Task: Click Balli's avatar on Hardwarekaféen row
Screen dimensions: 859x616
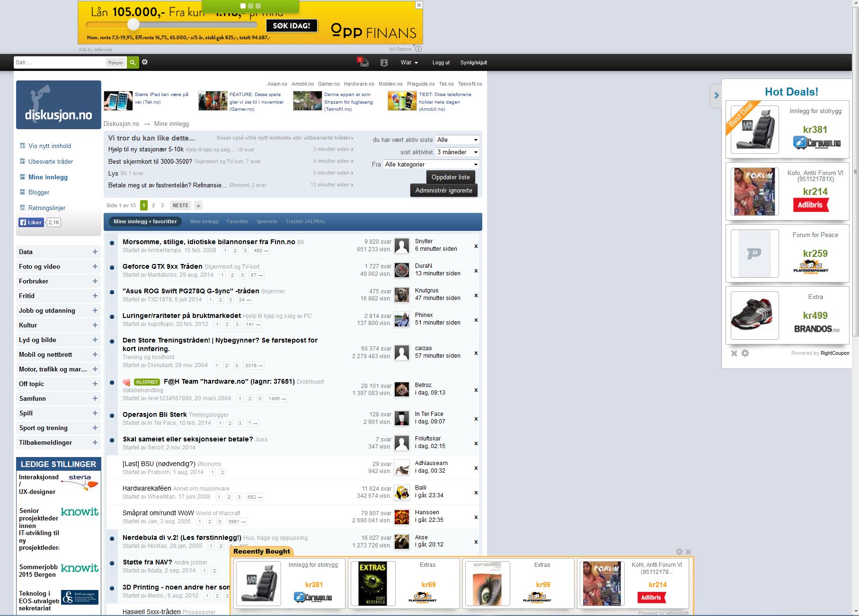Action: click(402, 492)
